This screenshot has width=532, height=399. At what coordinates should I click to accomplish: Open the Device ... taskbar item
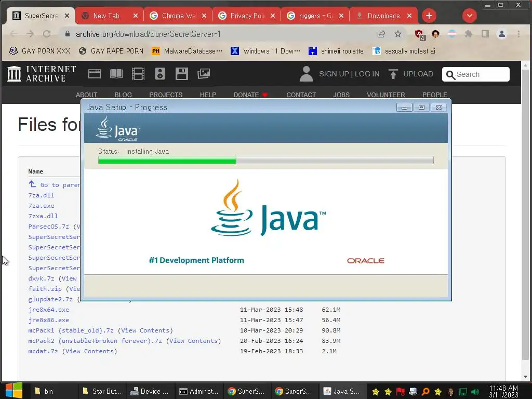coord(150,391)
